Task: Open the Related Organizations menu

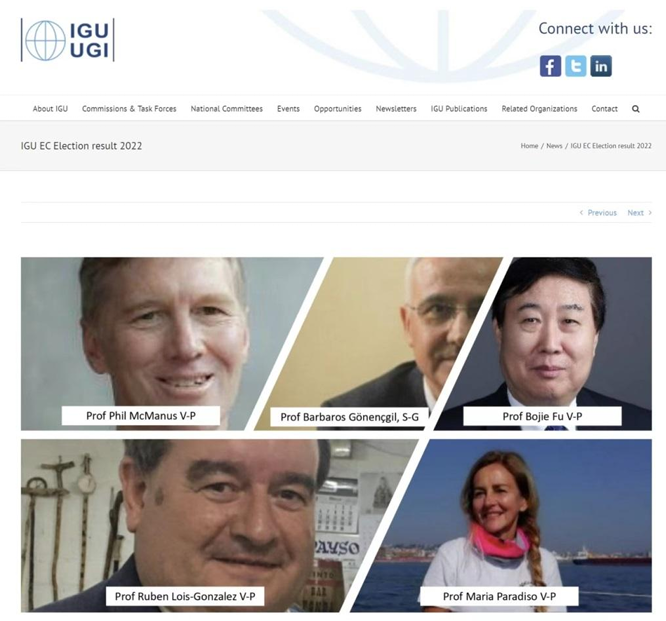Action: (x=539, y=109)
